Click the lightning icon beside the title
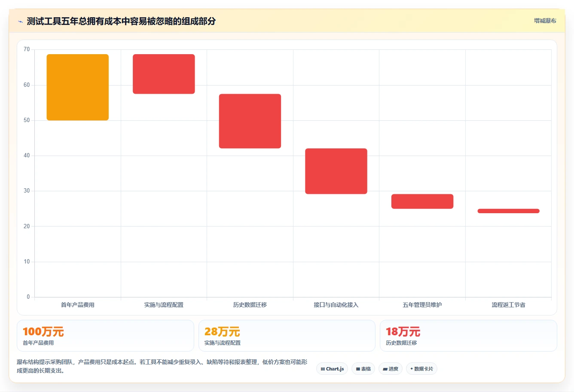The width and height of the screenshot is (574, 392). (20, 21)
